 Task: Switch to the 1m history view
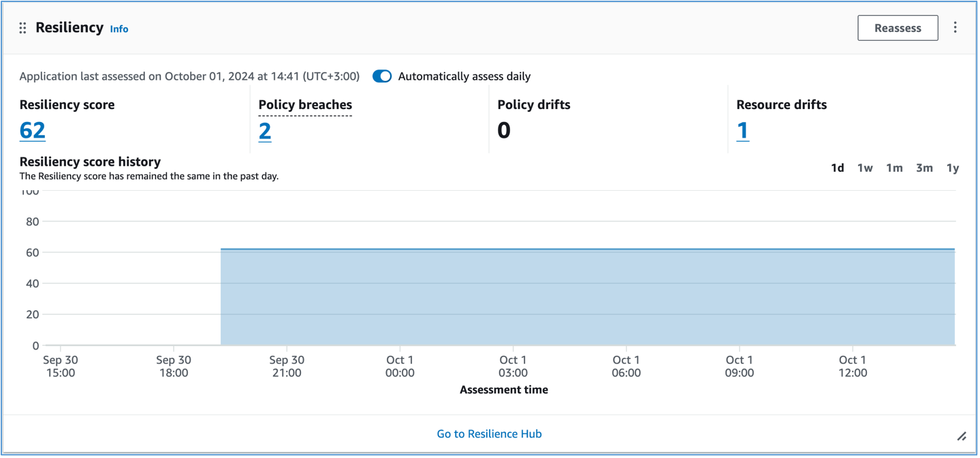point(894,167)
